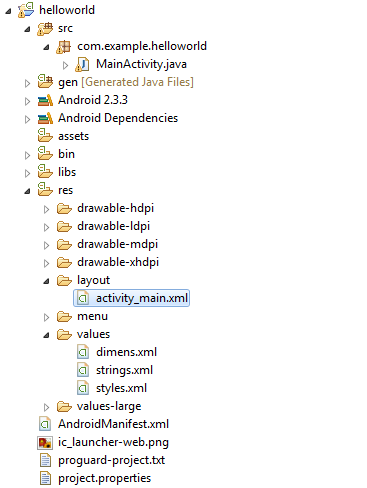Click the proguard-project.txt file icon
Screen dimensions: 367x488
tap(45, 460)
